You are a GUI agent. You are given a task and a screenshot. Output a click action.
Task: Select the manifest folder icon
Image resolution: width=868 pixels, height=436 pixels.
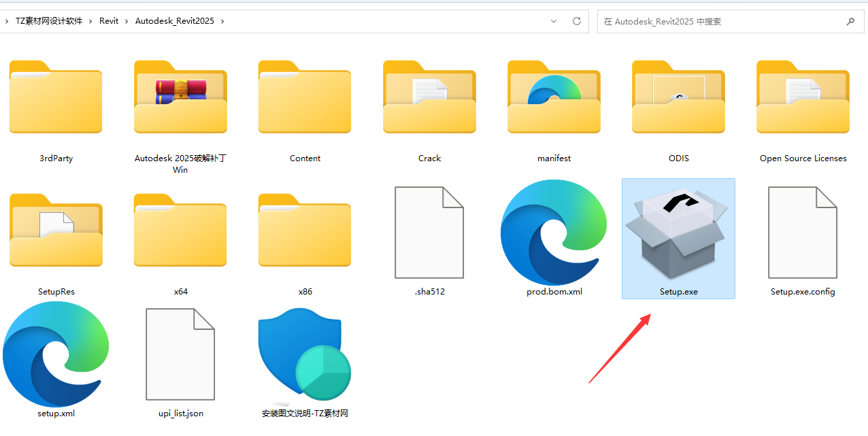pyautogui.click(x=554, y=97)
